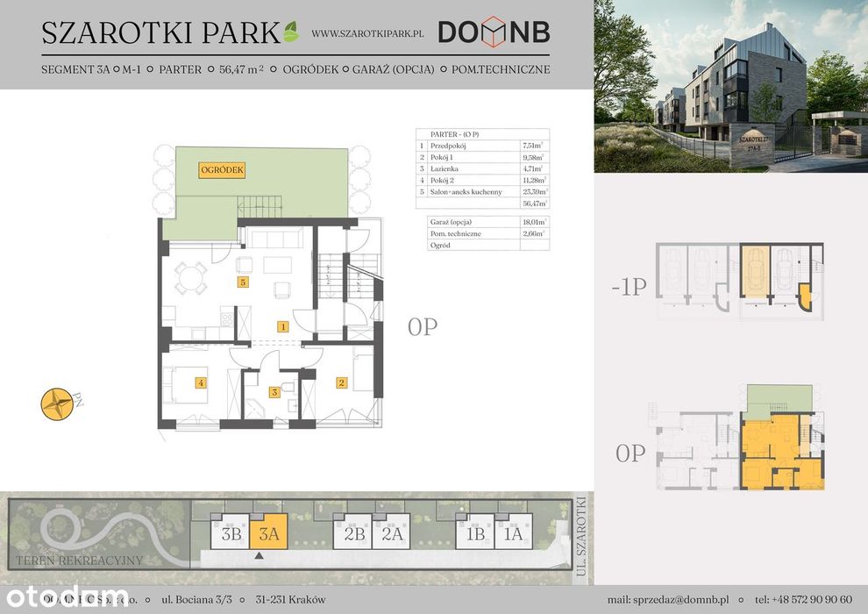
Task: Click the garden stairs on the floor plan
Action: pyautogui.click(x=260, y=206)
